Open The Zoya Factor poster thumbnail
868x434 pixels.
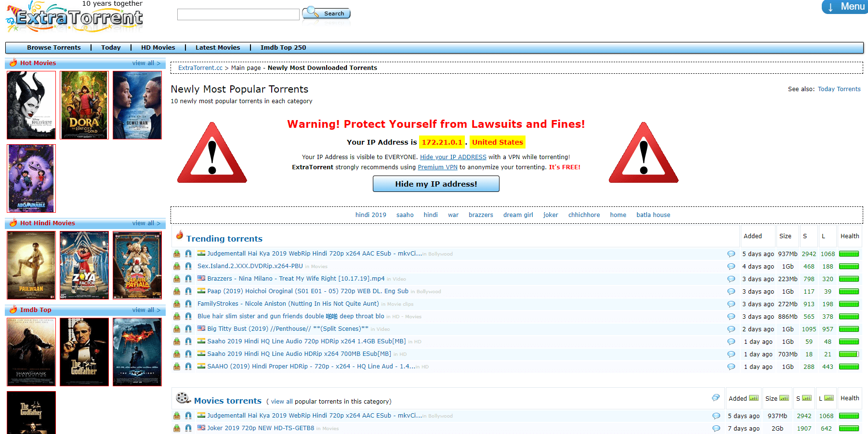pyautogui.click(x=84, y=265)
